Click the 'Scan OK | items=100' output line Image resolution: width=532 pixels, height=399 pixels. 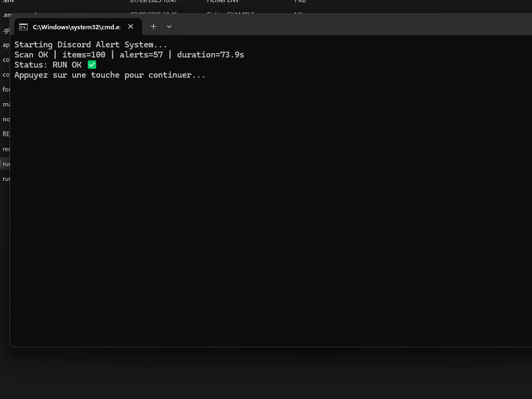pos(129,55)
